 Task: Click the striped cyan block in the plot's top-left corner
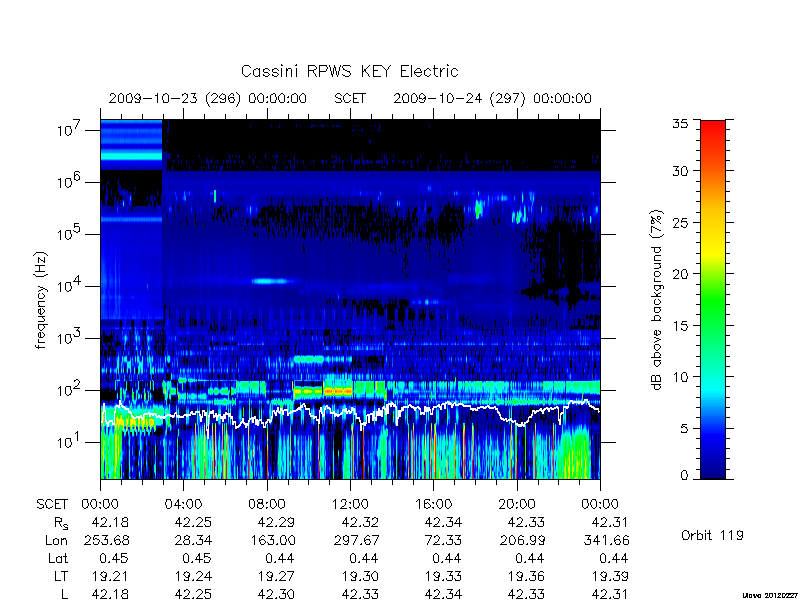tap(132, 145)
